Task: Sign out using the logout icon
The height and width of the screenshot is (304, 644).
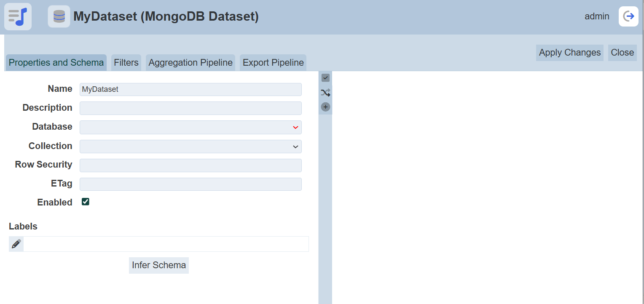Action: pyautogui.click(x=628, y=16)
